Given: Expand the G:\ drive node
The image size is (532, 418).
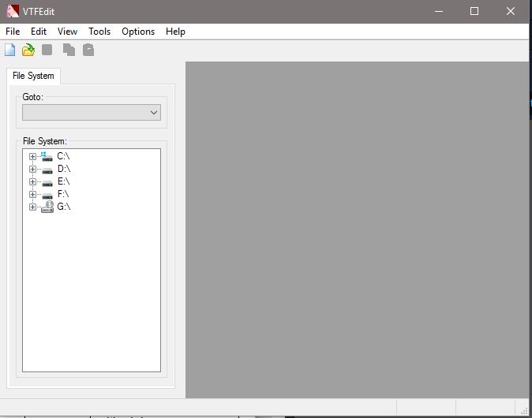Looking at the screenshot, I should click(32, 207).
